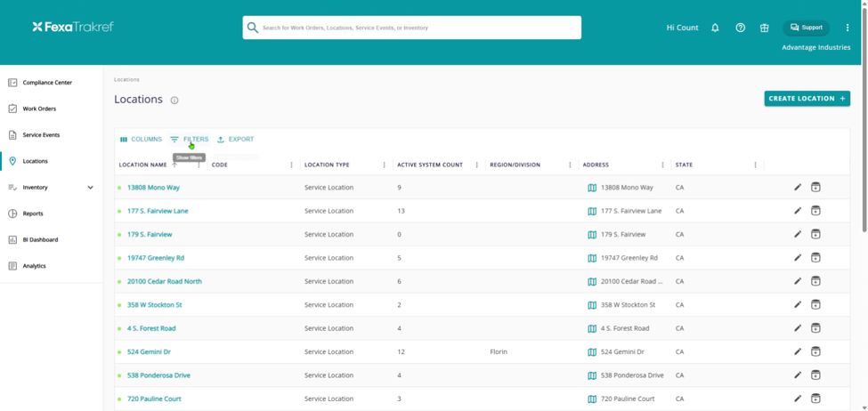
Task: Open the 13808 Mono Way location link
Action: click(153, 188)
